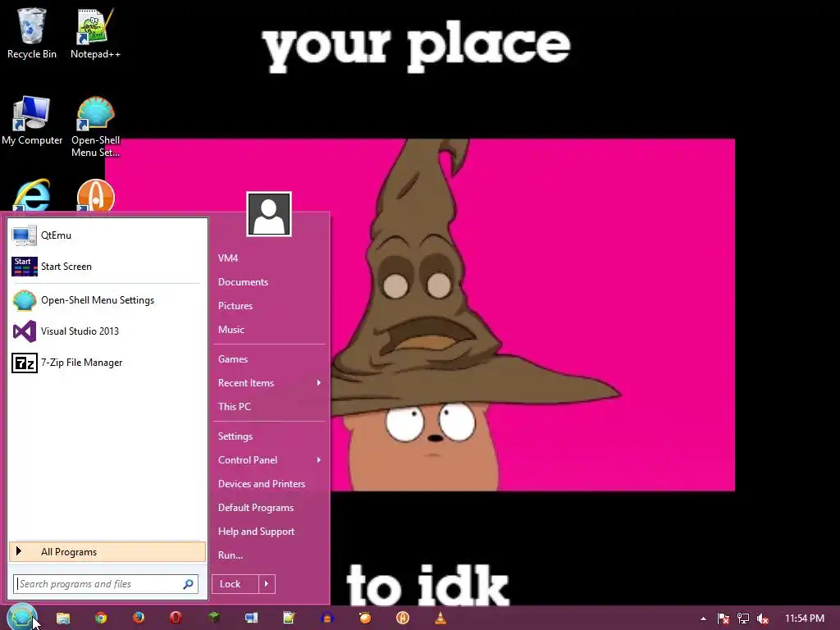This screenshot has width=840, height=630.
Task: Click the 11:54 PM clock
Action: 805,619
